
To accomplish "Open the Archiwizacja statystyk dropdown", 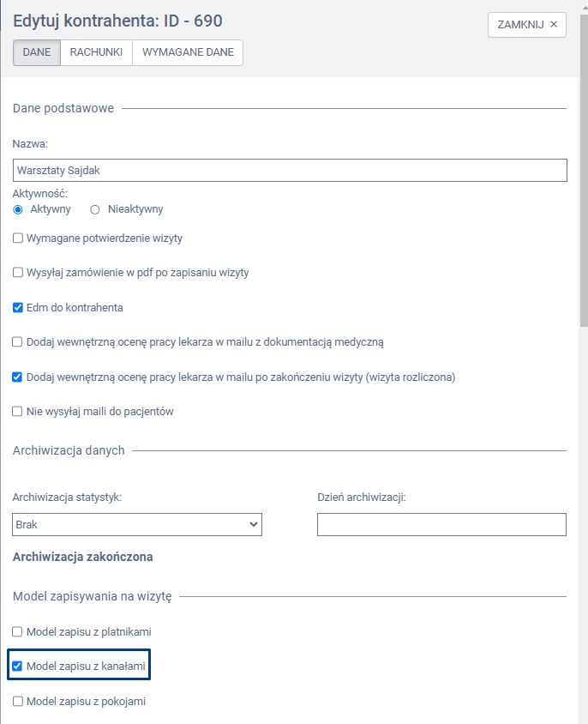I will click(x=137, y=524).
